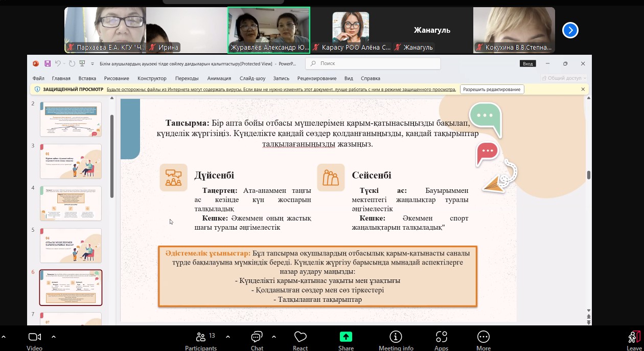
Task: Expand the Participants options chevron
Action: (228, 337)
